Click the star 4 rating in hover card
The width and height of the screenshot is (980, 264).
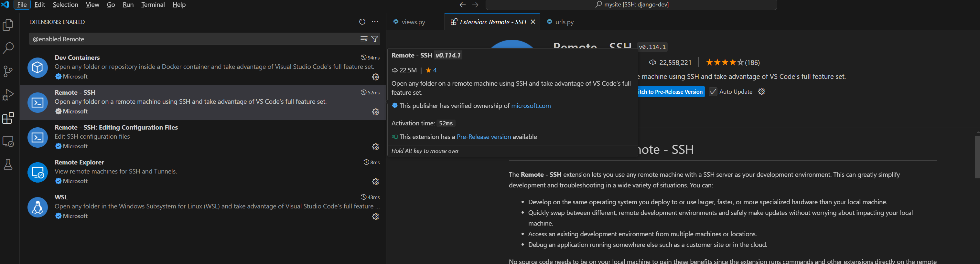[431, 70]
